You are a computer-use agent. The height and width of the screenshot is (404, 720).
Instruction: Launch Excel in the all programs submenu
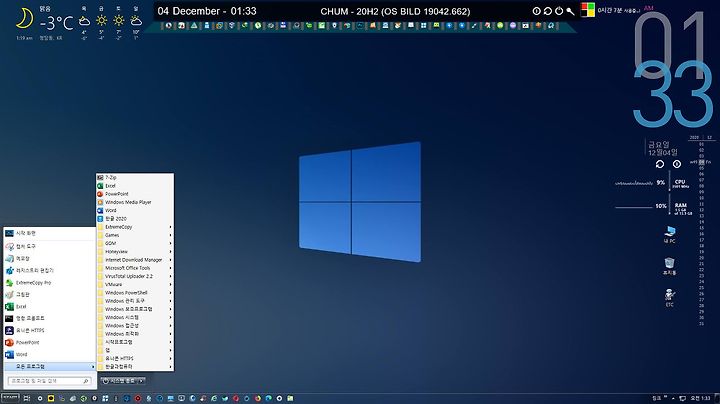(x=135, y=185)
